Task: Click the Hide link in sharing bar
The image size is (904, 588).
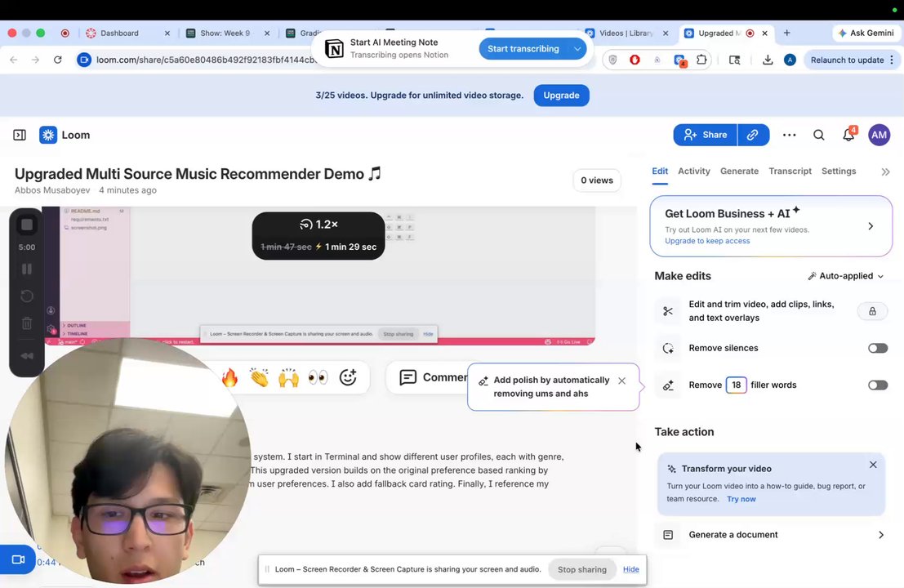Action: 630,569
